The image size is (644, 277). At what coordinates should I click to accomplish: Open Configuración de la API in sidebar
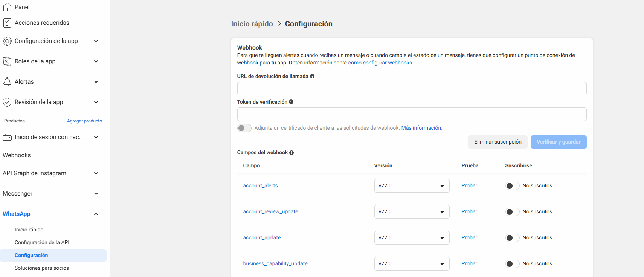[x=42, y=242]
